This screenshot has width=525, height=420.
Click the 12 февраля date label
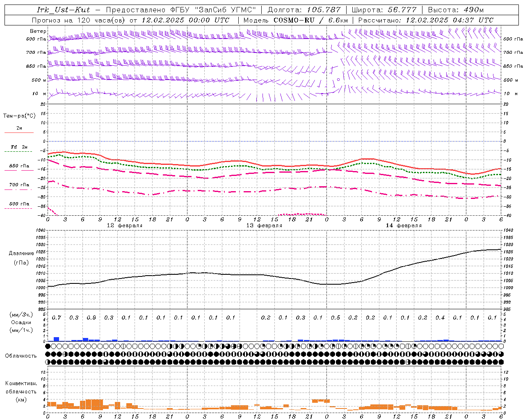tap(125, 226)
